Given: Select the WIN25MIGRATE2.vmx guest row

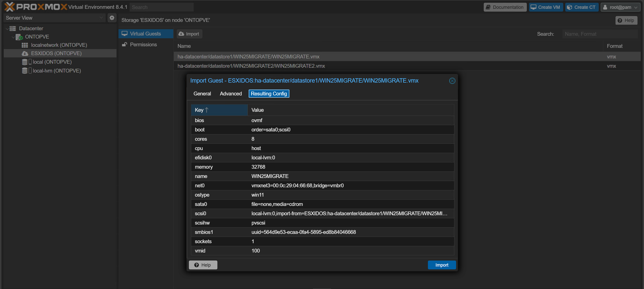Looking at the screenshot, I should tap(407, 66).
